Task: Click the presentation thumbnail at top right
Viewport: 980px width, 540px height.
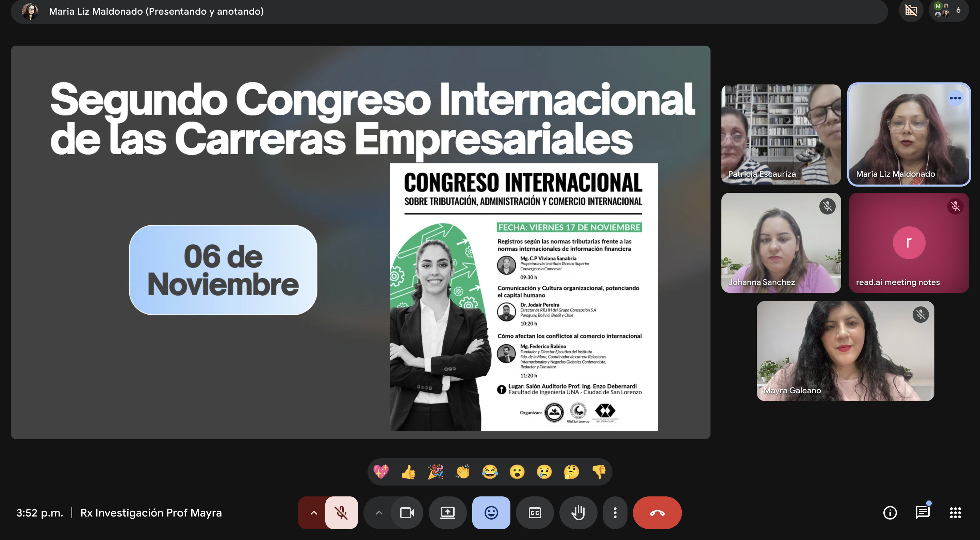Action: click(911, 11)
